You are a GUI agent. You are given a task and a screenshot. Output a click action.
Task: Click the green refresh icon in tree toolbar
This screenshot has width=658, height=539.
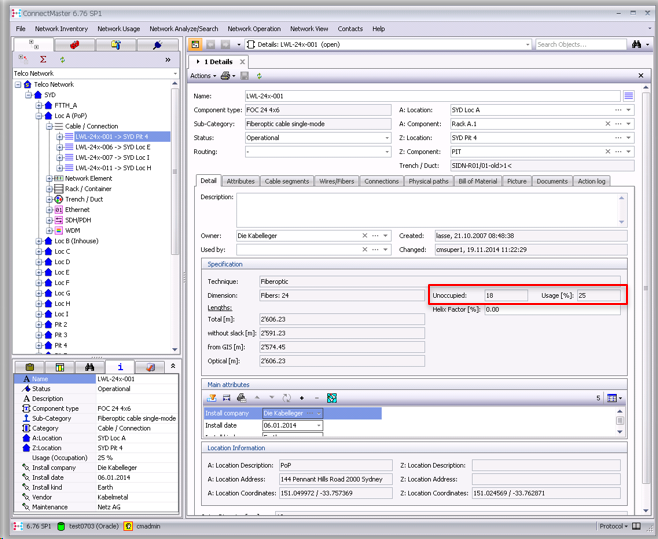click(x=63, y=60)
